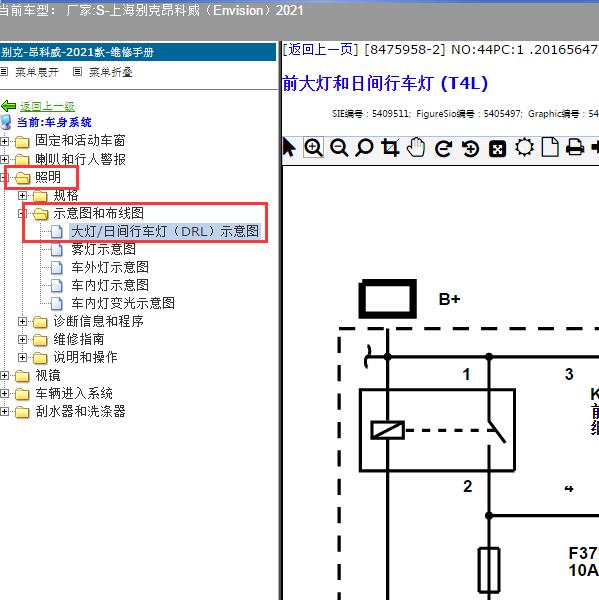599x600 pixels.
Task: Click 菜单展开 to expand all menus
Action: [x=37, y=72]
